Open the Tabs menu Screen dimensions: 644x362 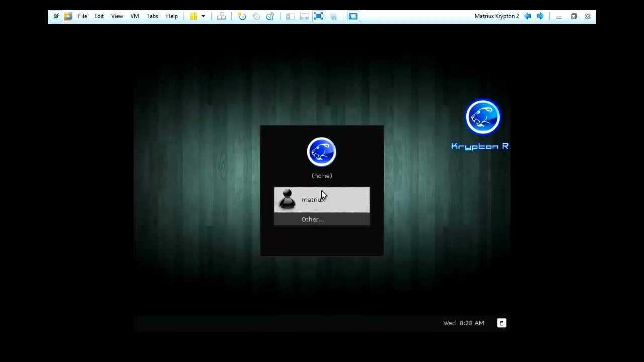point(152,16)
